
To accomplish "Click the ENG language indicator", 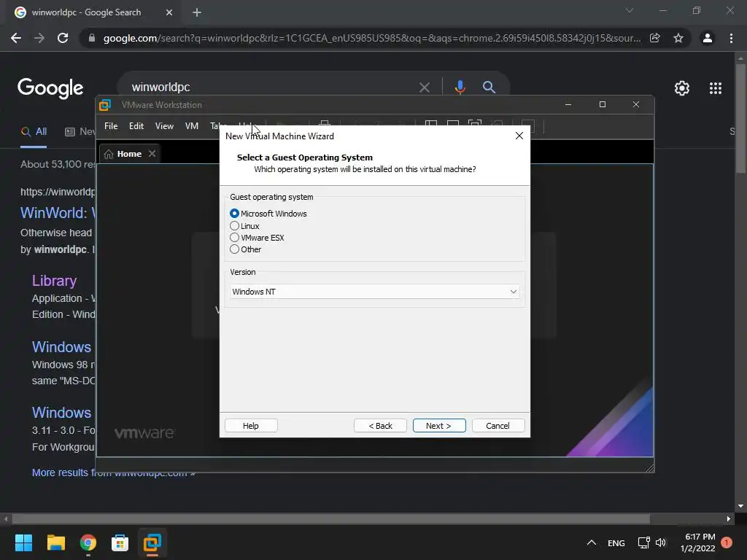I will pos(616,542).
